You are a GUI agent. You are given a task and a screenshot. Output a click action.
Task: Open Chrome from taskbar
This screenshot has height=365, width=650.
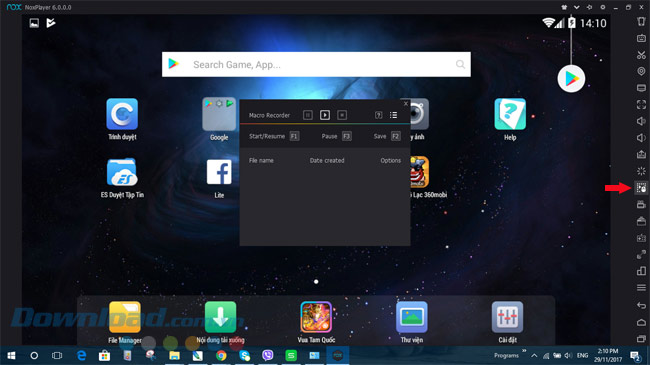(221, 355)
